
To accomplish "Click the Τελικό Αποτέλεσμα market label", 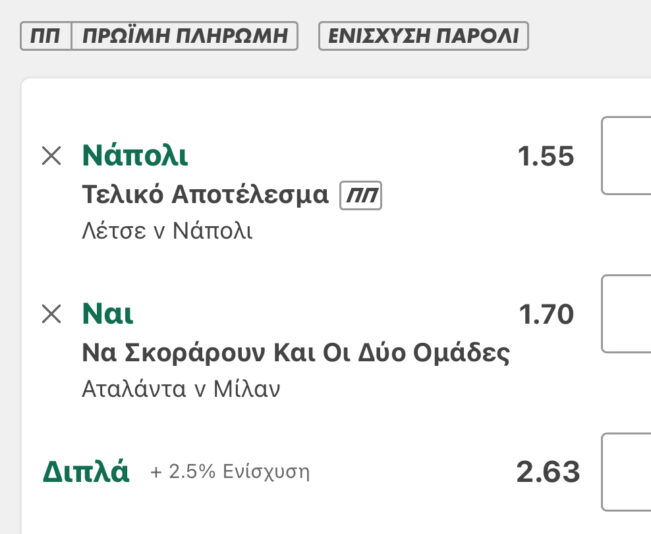I will pyautogui.click(x=205, y=194).
